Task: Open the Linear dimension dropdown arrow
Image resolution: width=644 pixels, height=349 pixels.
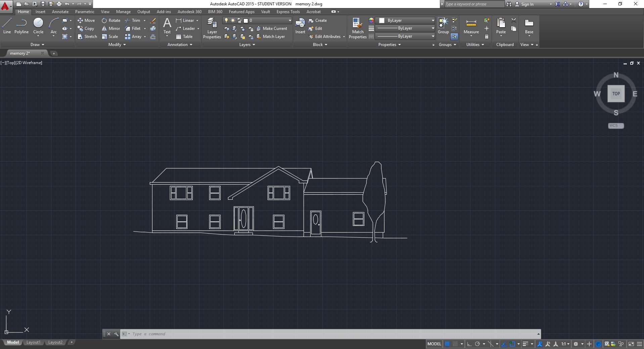Action: [197, 20]
